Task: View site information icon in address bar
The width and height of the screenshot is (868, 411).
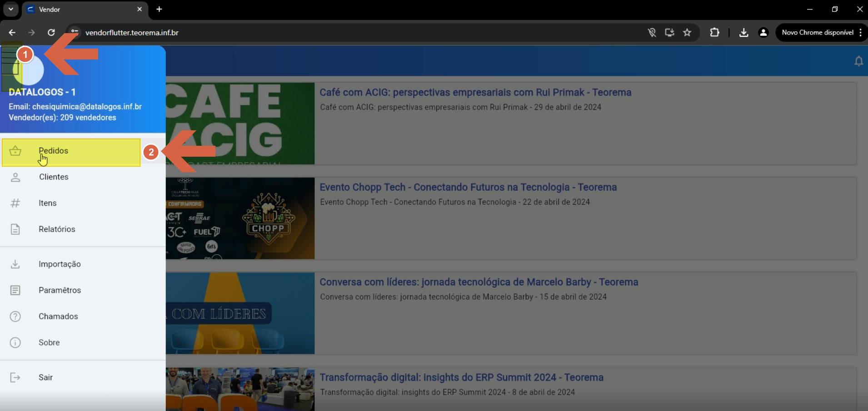Action: [75, 32]
